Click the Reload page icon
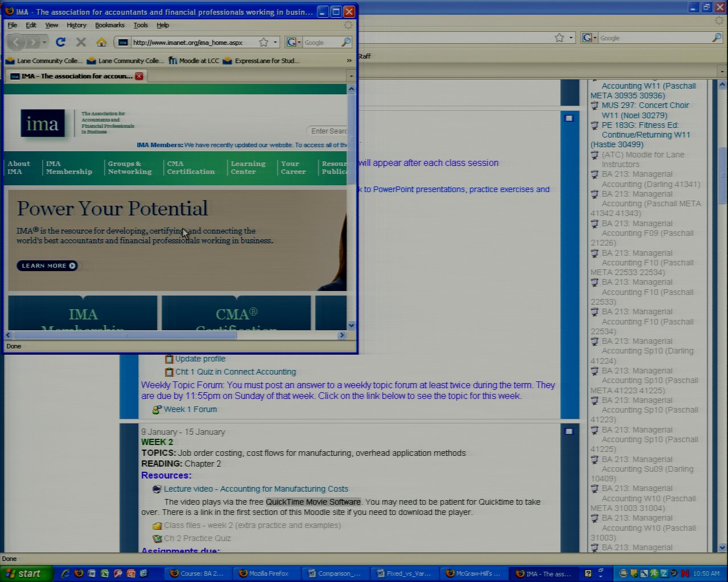 (x=60, y=42)
